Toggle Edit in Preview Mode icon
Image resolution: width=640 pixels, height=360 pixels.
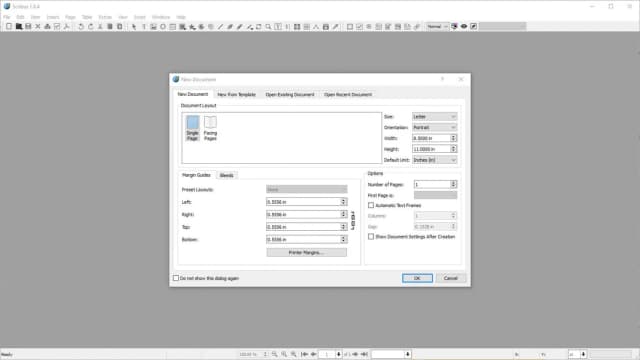tap(473, 27)
